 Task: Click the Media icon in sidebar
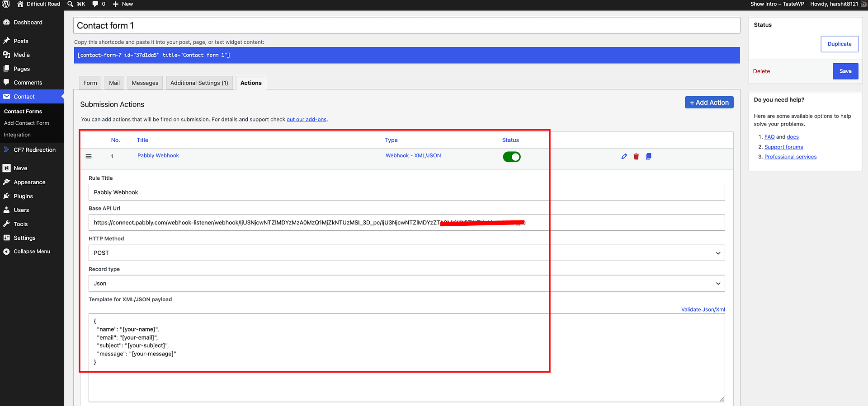tap(7, 55)
